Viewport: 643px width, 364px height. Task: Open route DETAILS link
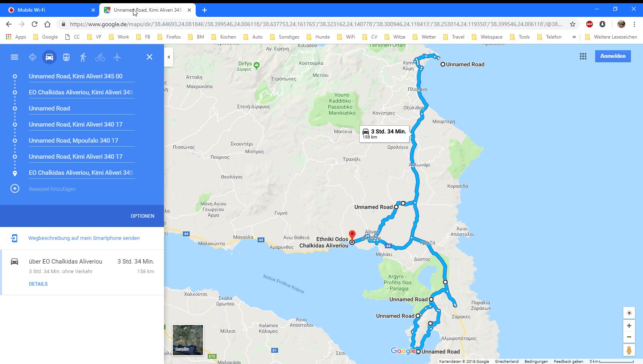[x=38, y=284]
